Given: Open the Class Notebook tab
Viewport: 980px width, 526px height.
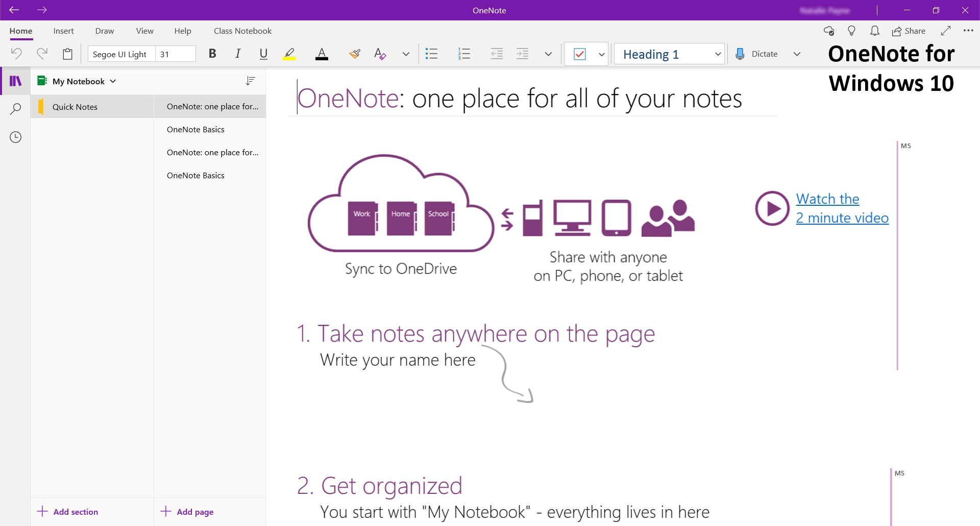Looking at the screenshot, I should [x=242, y=31].
